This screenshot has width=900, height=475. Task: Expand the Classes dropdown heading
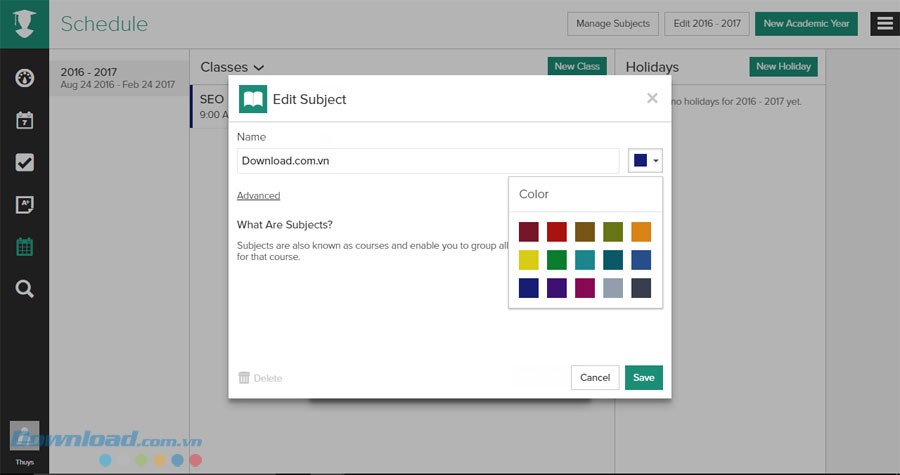click(232, 67)
